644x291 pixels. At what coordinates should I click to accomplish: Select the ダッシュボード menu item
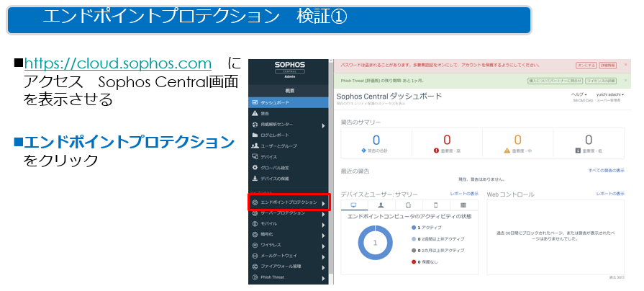(289, 102)
